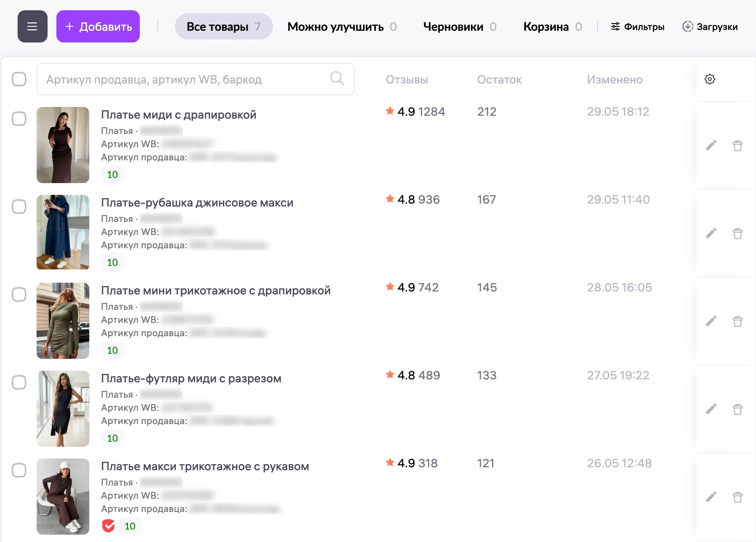Click Остаток column header
The width and height of the screenshot is (756, 542).
coord(499,79)
